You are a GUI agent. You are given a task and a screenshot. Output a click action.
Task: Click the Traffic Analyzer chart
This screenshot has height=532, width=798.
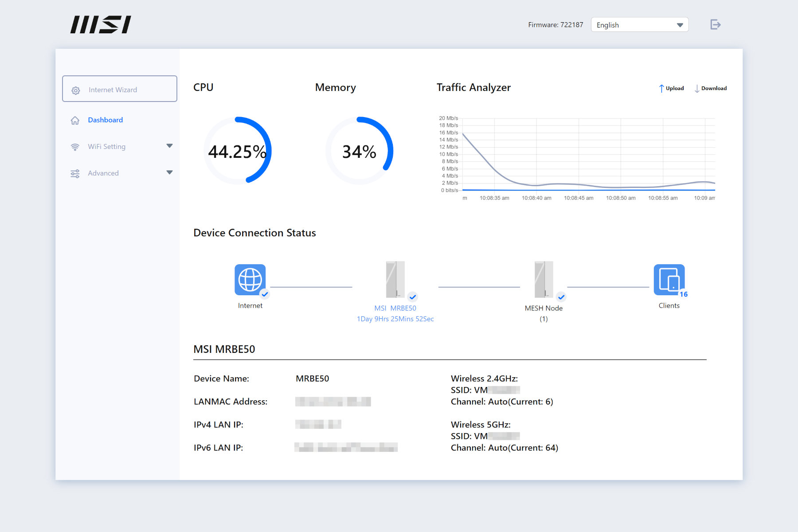point(576,159)
